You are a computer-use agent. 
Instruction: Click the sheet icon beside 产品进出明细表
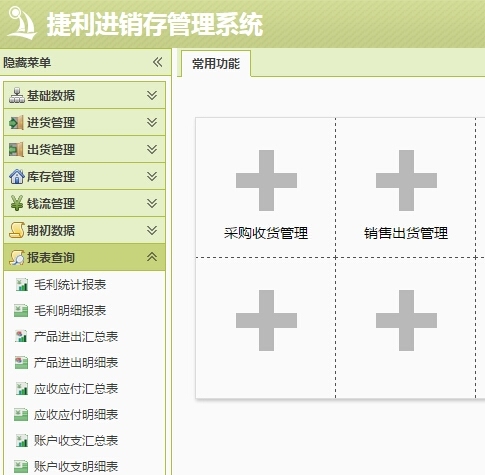pyautogui.click(x=21, y=362)
